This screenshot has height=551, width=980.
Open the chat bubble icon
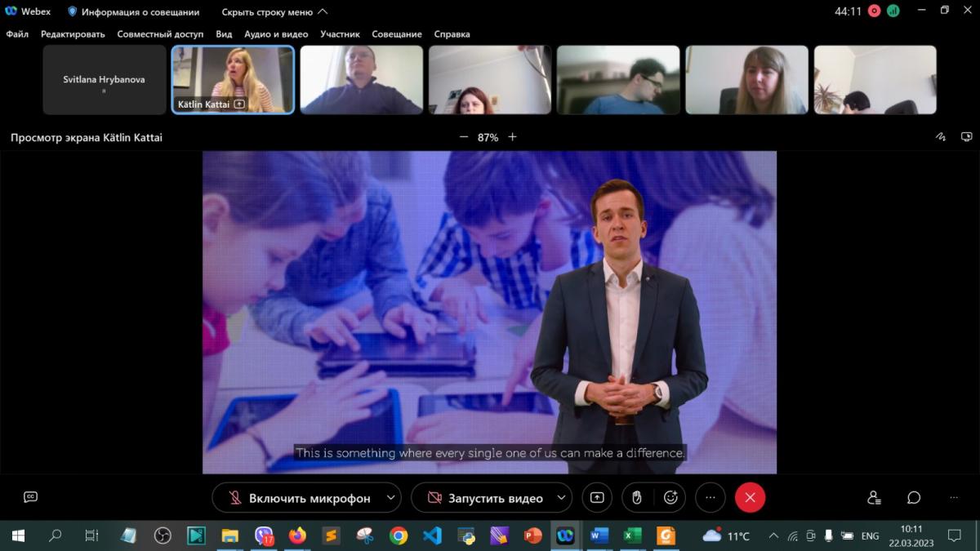pyautogui.click(x=914, y=498)
